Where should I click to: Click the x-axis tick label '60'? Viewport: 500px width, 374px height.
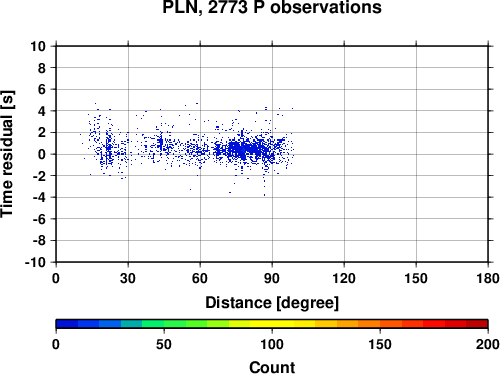point(200,278)
